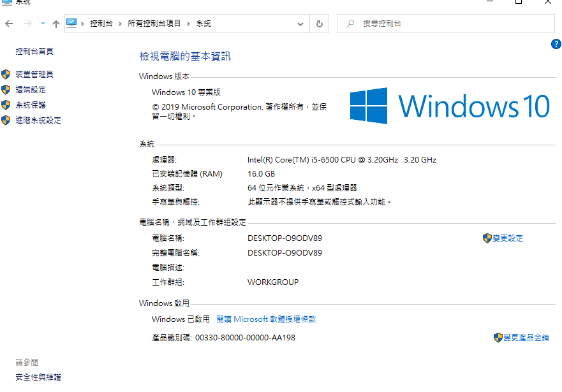The image size is (562, 392).
Task: Click the shield icon beside 變更產品金鑰
Action: click(x=498, y=338)
